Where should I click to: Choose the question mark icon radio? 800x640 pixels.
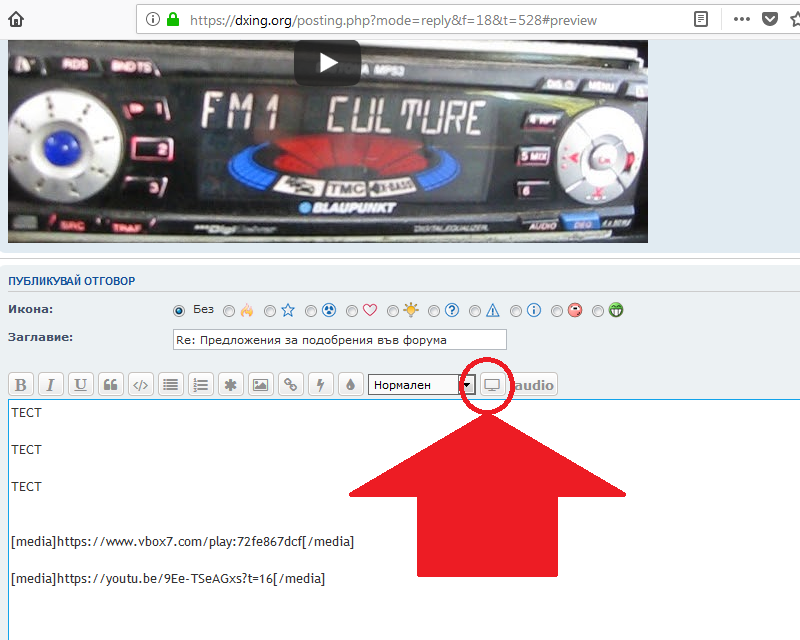[x=434, y=311]
